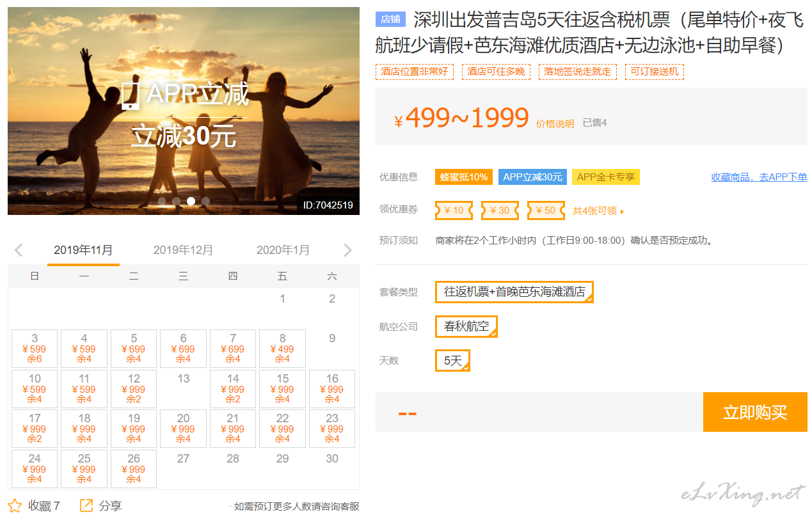Click the ID:7042519 label

point(328,205)
